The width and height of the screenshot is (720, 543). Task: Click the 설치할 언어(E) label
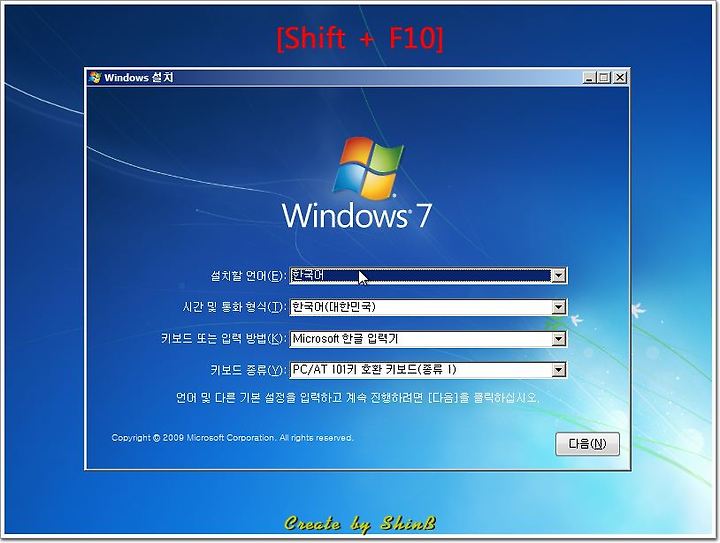(x=248, y=276)
